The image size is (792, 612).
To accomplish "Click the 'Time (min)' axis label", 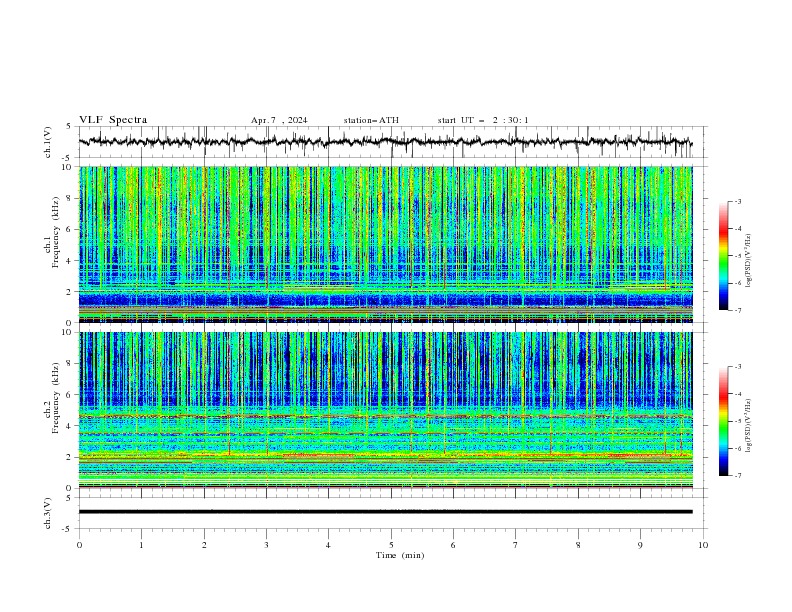I will click(x=400, y=555).
